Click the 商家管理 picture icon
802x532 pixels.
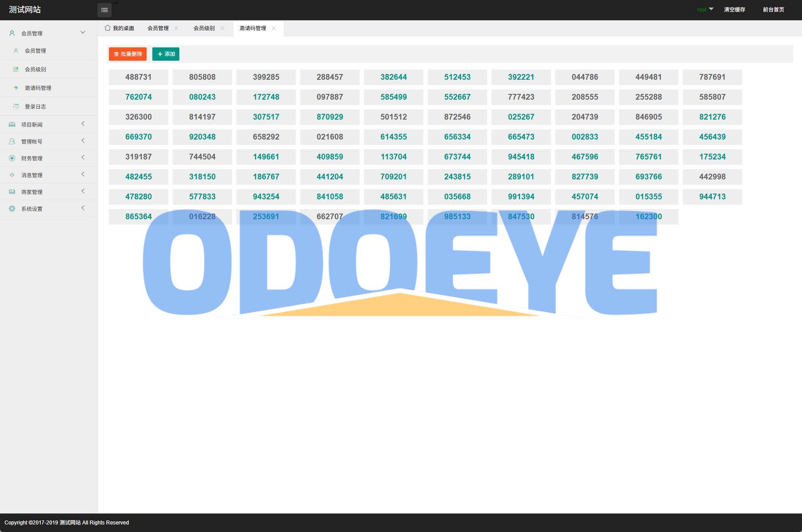(12, 192)
